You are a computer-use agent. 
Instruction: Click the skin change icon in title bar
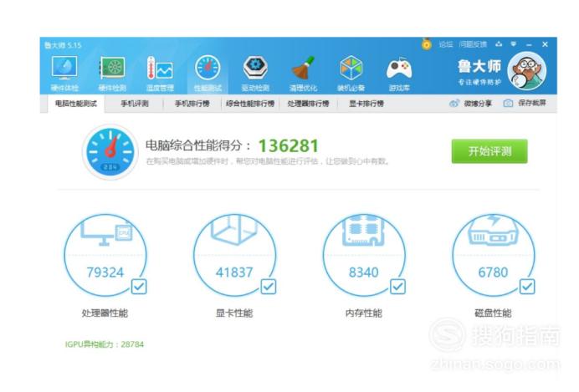click(499, 44)
